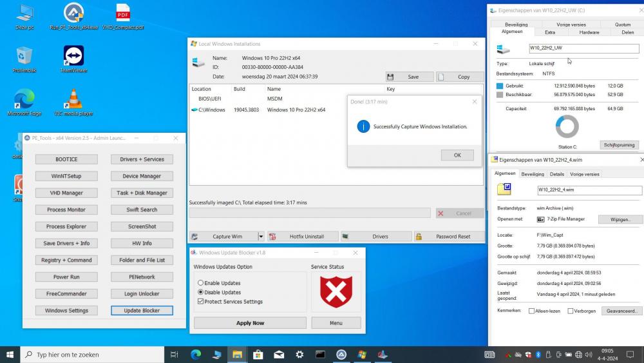Image resolution: width=644 pixels, height=363 pixels.
Task: Open the VHD_Compact.pdf desktop file
Action: tap(122, 13)
